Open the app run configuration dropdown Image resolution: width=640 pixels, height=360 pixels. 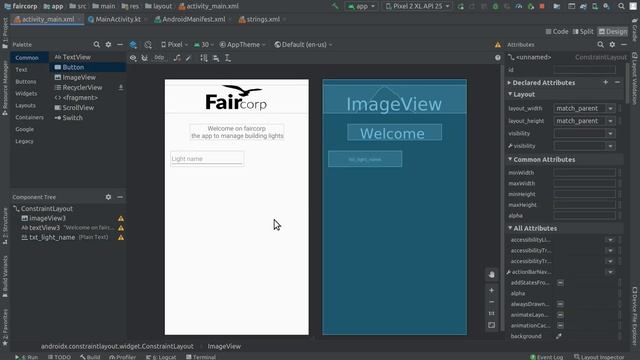pos(361,6)
